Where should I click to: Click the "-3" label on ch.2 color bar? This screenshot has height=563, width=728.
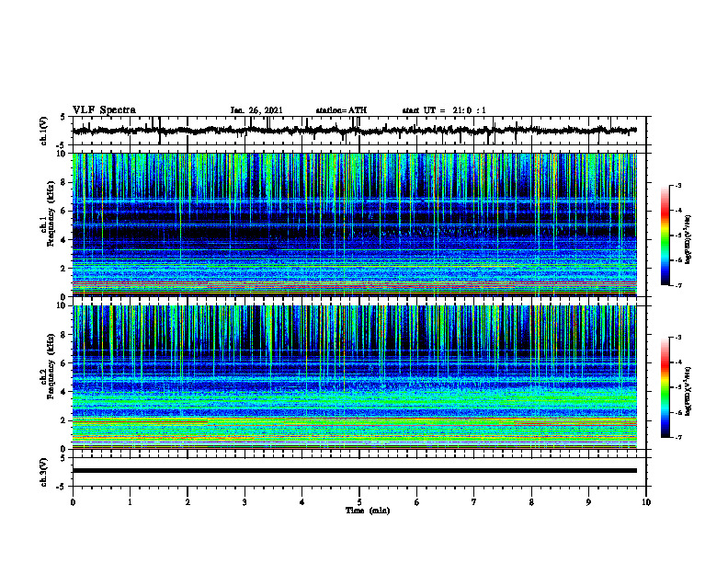tap(678, 338)
